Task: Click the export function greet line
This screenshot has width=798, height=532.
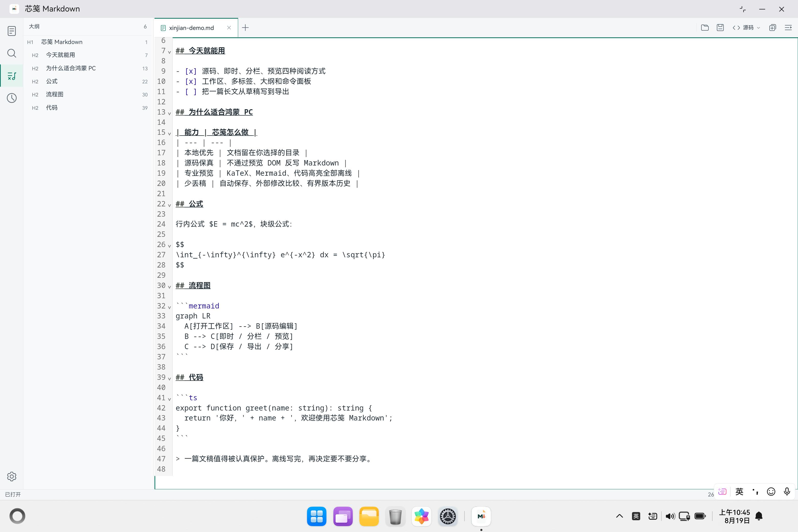Action: (x=274, y=408)
